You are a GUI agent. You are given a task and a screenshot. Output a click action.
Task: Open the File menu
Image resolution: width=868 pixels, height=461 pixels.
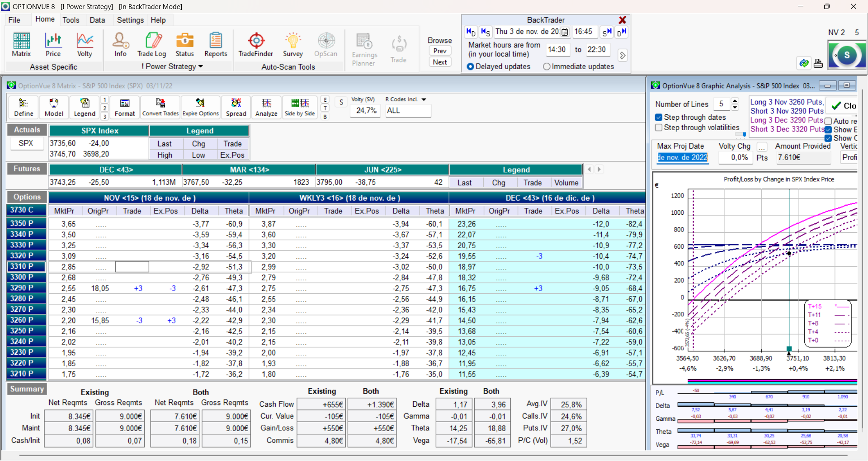[x=14, y=20]
